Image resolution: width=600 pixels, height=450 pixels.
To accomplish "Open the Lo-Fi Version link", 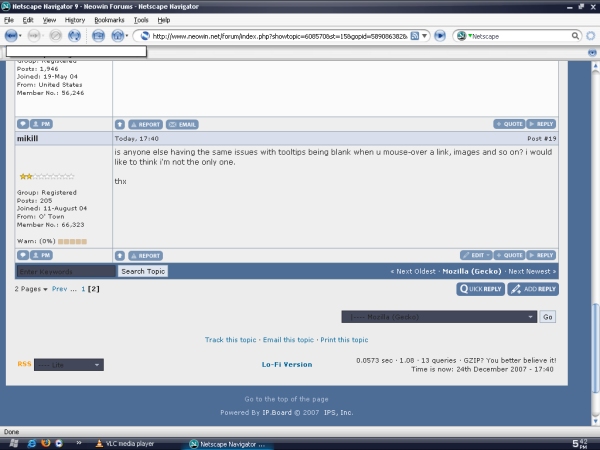I will [x=287, y=365].
